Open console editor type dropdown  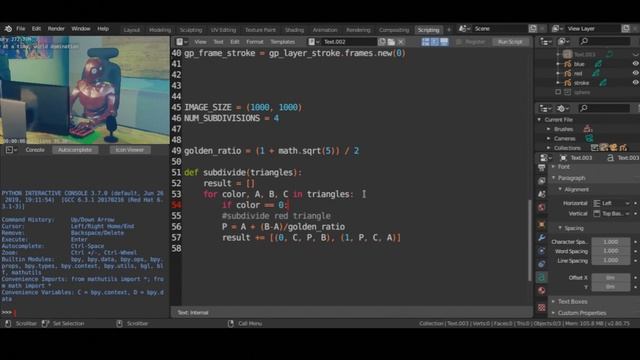coord(11,150)
